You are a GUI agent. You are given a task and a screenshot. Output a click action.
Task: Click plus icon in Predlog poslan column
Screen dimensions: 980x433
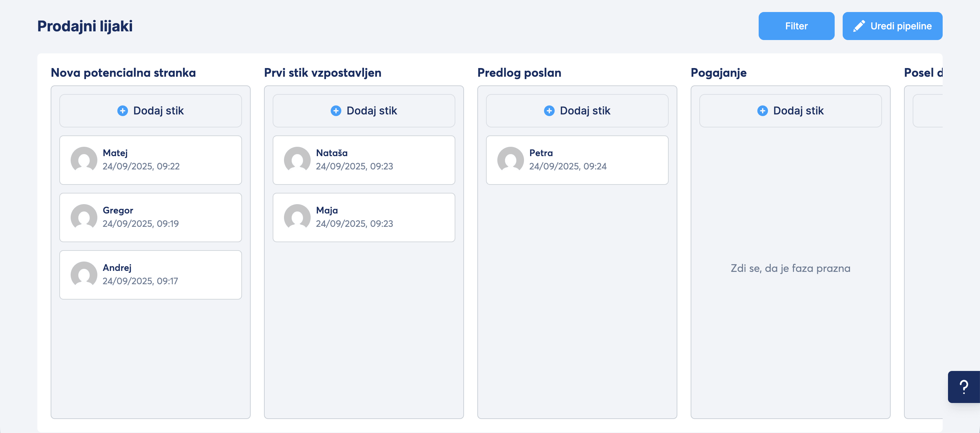(x=549, y=111)
